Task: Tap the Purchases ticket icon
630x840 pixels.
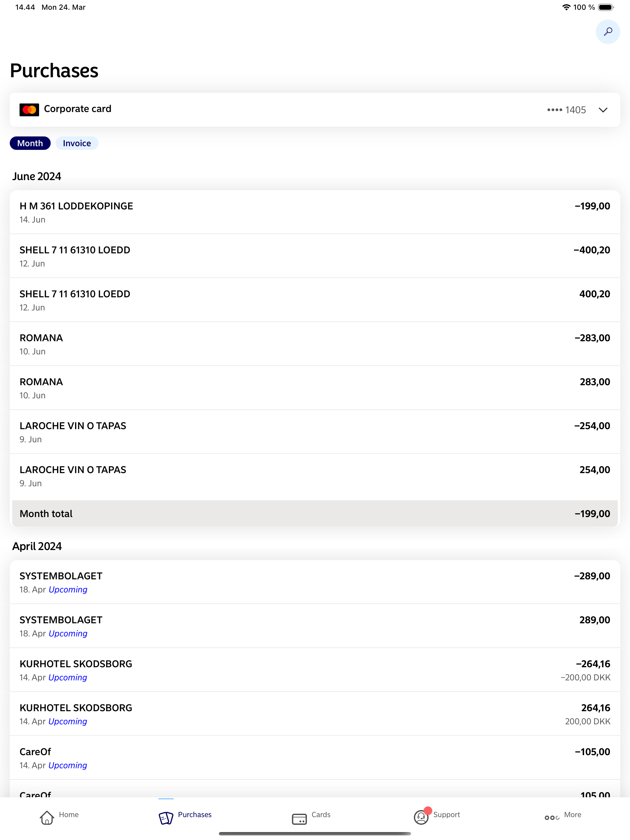Action: (166, 815)
